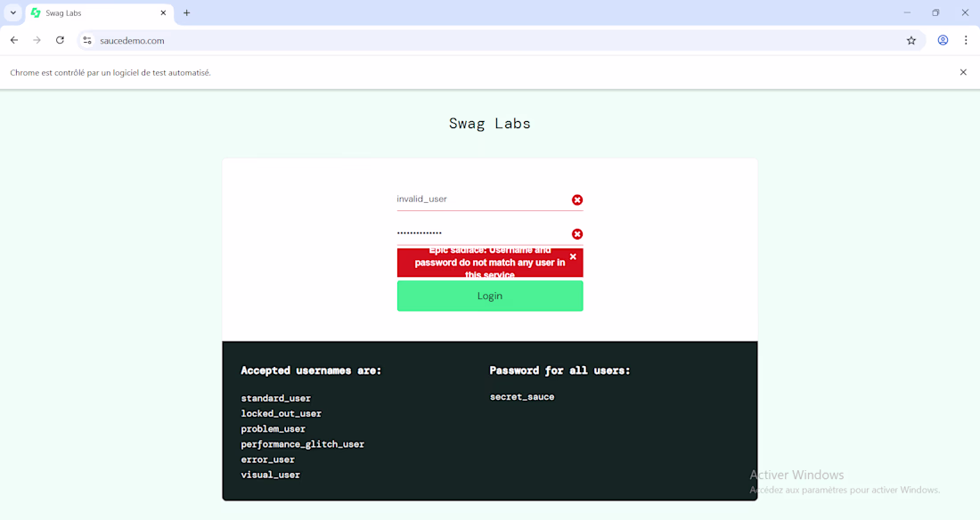
Task: Click the error_user username text
Action: [x=267, y=459]
